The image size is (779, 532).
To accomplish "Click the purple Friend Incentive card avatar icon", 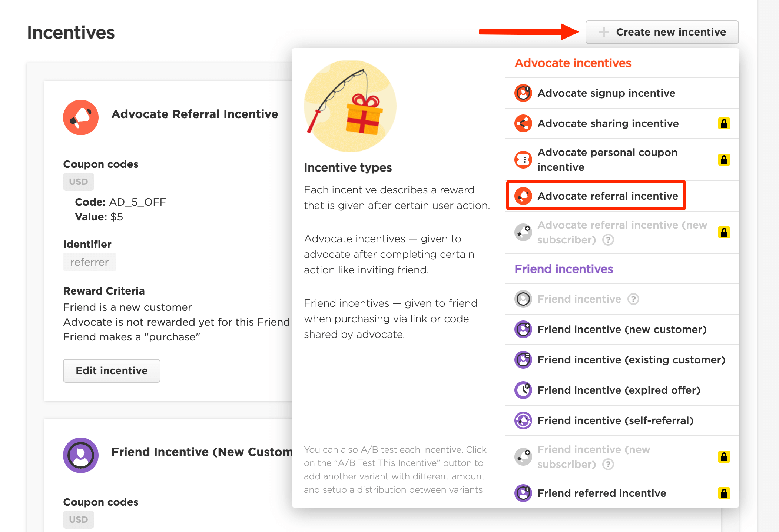I will point(81,455).
